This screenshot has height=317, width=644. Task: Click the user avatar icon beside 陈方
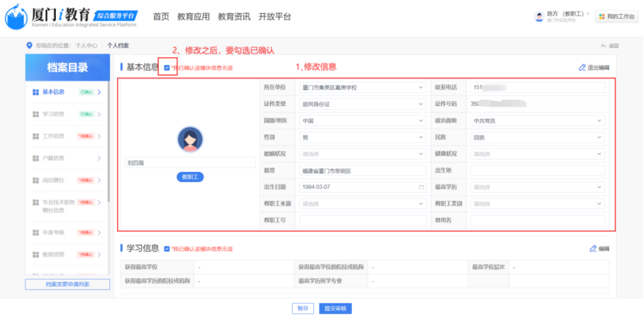539,16
